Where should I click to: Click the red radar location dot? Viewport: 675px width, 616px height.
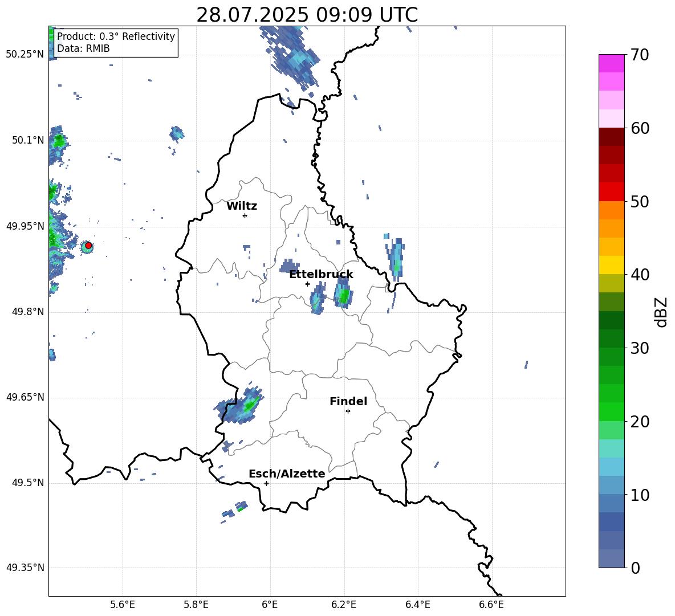click(88, 246)
